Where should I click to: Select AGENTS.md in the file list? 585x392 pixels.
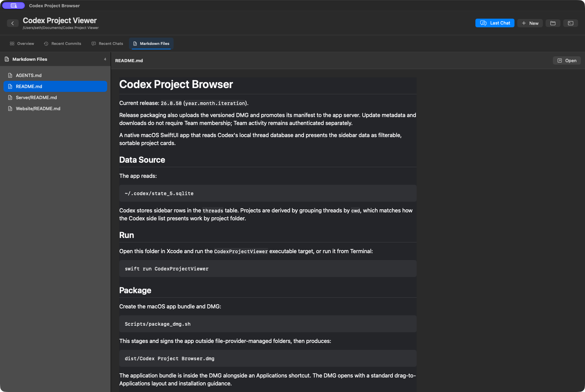(55, 75)
